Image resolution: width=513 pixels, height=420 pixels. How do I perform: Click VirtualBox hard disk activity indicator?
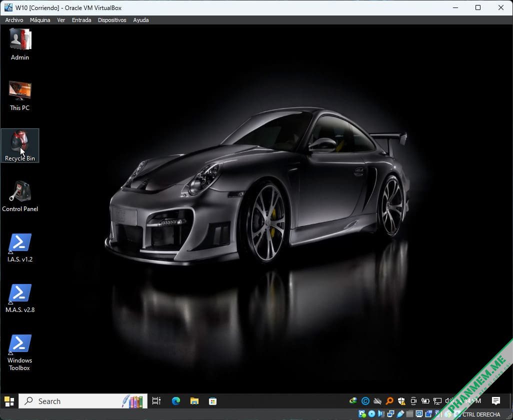click(362, 414)
